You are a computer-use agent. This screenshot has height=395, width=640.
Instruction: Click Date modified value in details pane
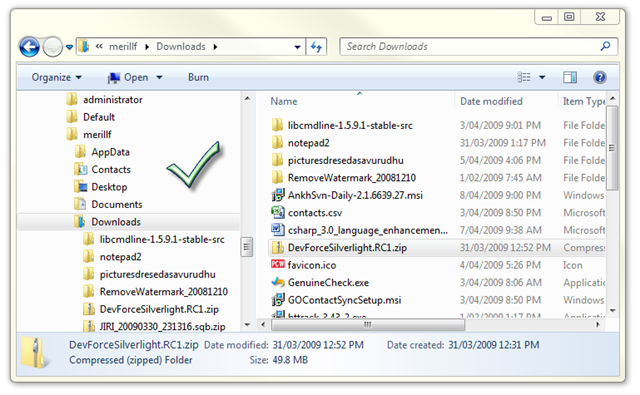tap(318, 345)
